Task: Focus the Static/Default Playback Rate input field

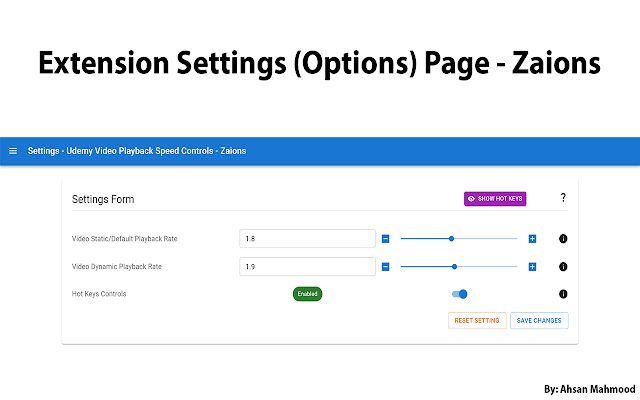Action: point(307,239)
